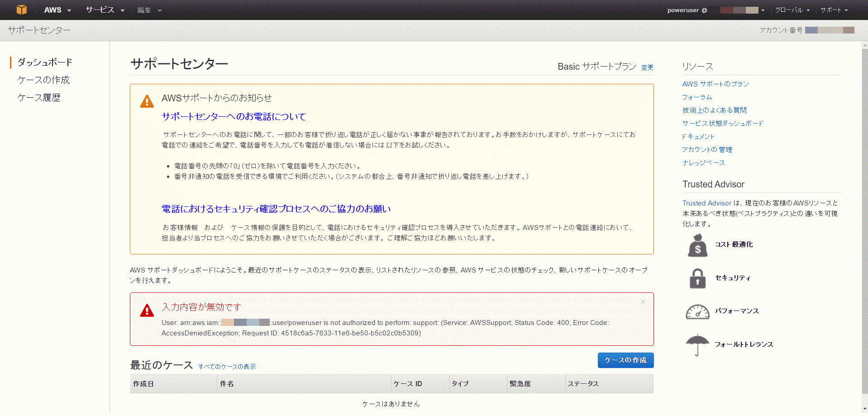Open the アカウントの管理 link

pos(707,149)
